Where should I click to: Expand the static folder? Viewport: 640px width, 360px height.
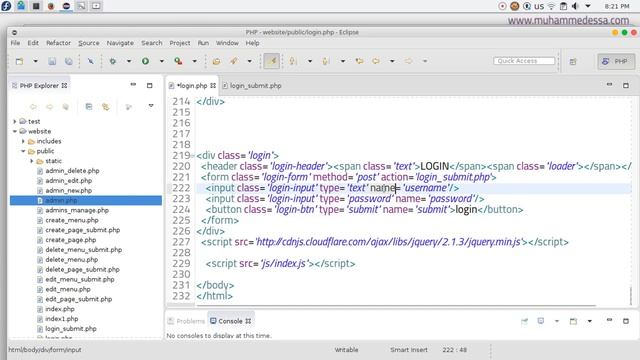[x=32, y=161]
